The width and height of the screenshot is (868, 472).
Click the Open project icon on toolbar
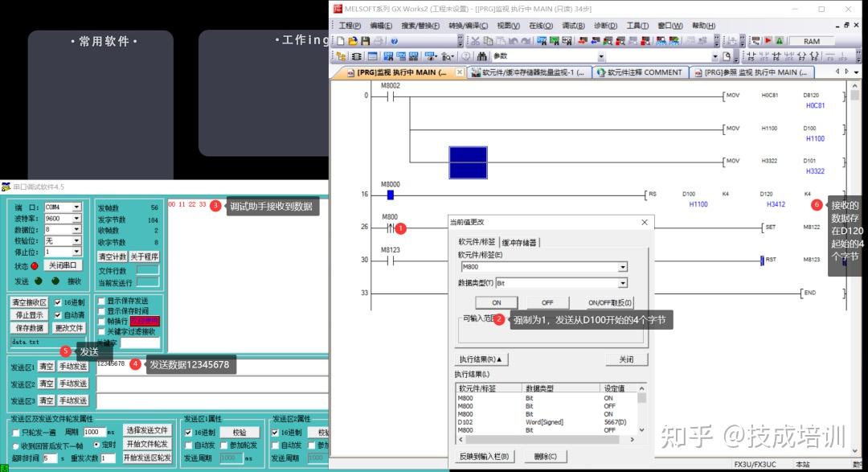coord(354,40)
